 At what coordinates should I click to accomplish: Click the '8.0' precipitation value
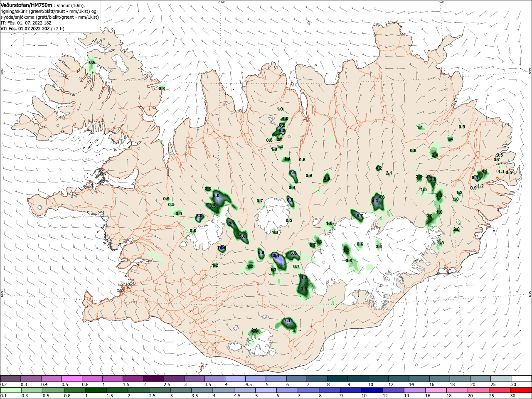[199, 216]
